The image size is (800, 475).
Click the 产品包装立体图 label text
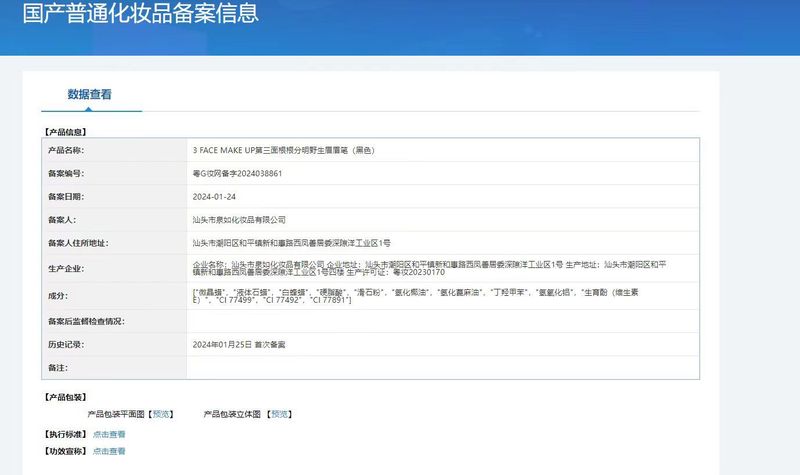pyautogui.click(x=232, y=414)
